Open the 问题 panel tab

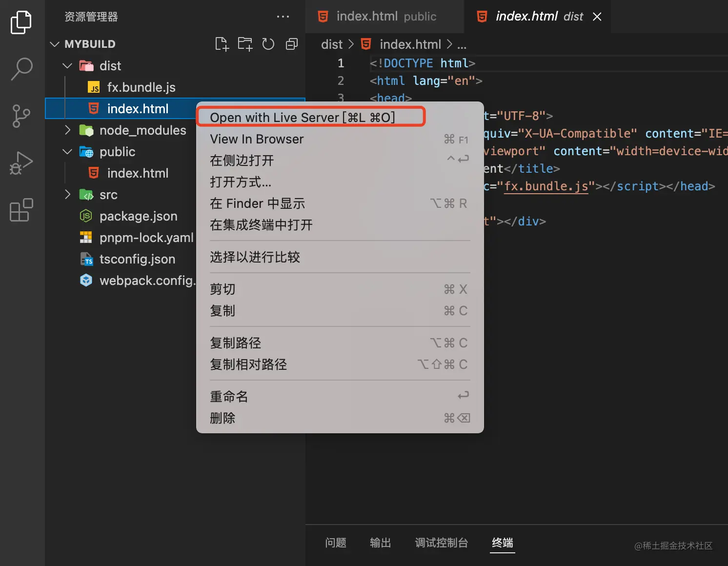tap(336, 543)
